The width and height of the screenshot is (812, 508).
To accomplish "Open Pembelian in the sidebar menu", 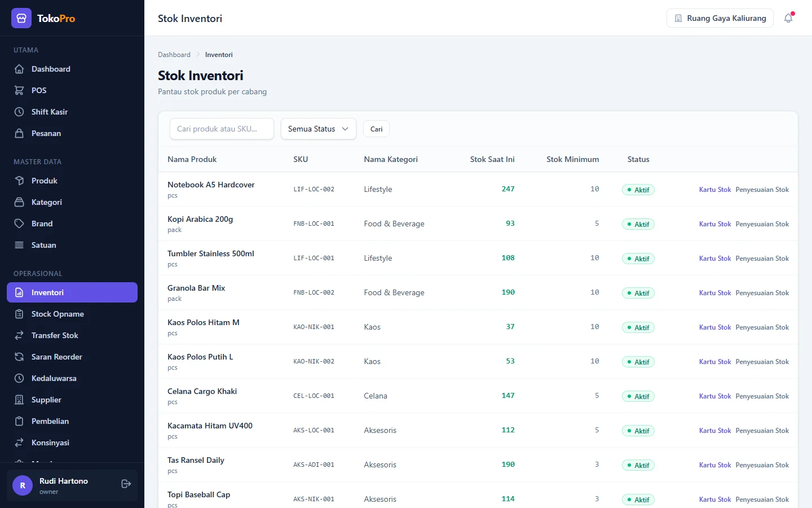I will pos(72,421).
